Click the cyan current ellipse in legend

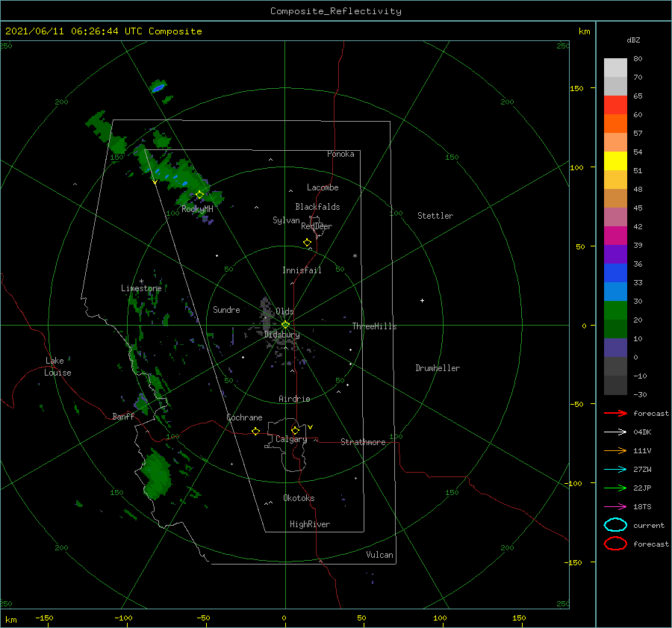pos(615,525)
